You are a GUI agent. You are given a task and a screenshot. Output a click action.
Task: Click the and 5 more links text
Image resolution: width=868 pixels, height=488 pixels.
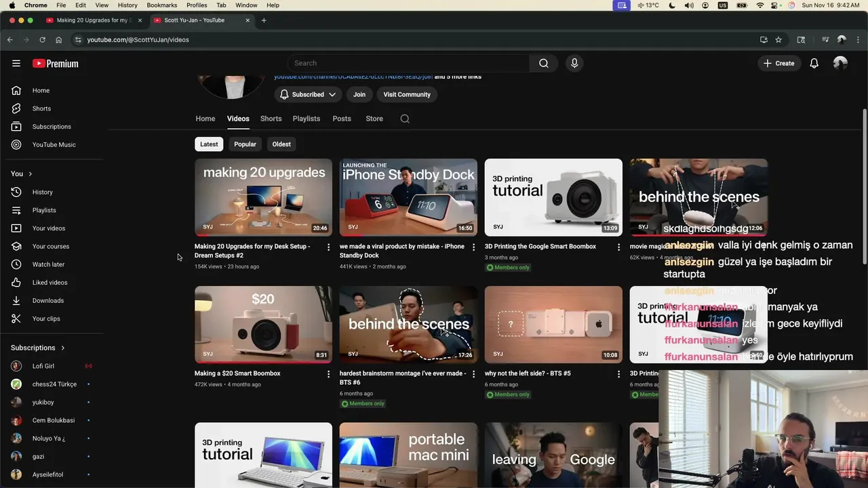click(458, 77)
